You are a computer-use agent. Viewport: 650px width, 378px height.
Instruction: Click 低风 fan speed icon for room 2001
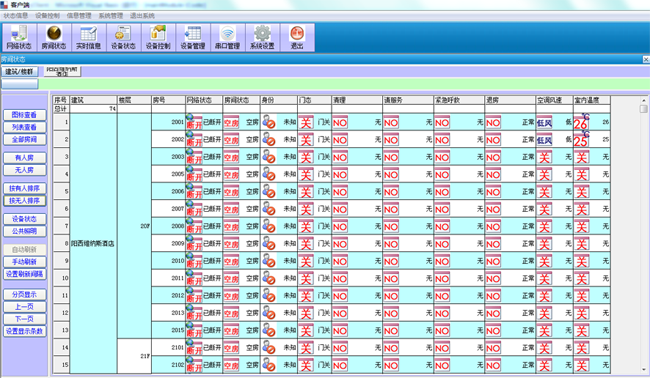tap(544, 122)
